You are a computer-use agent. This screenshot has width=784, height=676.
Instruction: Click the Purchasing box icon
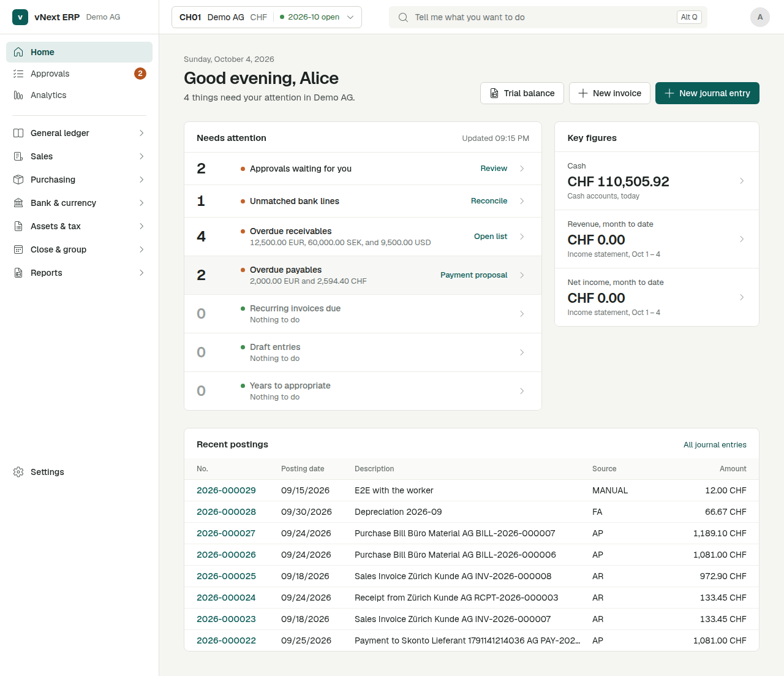(18, 180)
